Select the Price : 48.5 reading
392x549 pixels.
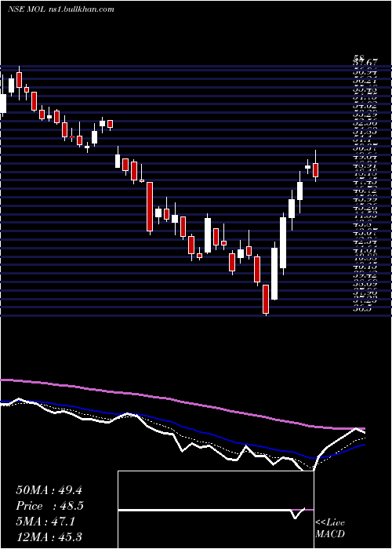point(49,506)
